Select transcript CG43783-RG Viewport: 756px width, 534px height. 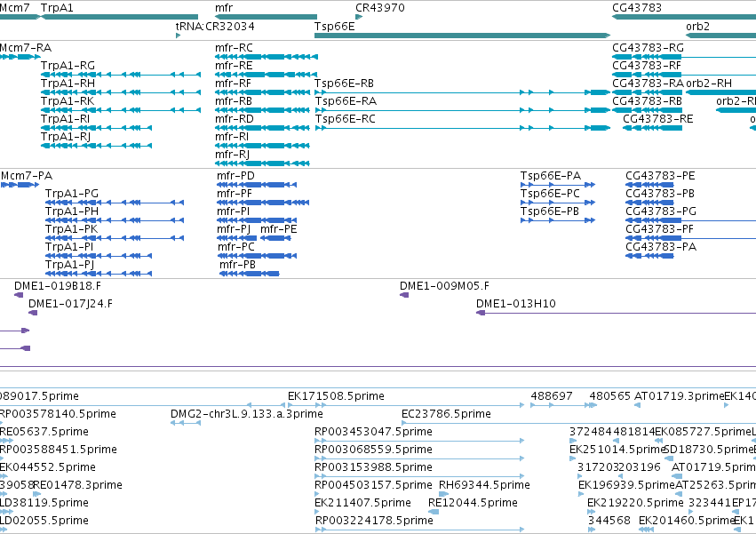(684, 57)
